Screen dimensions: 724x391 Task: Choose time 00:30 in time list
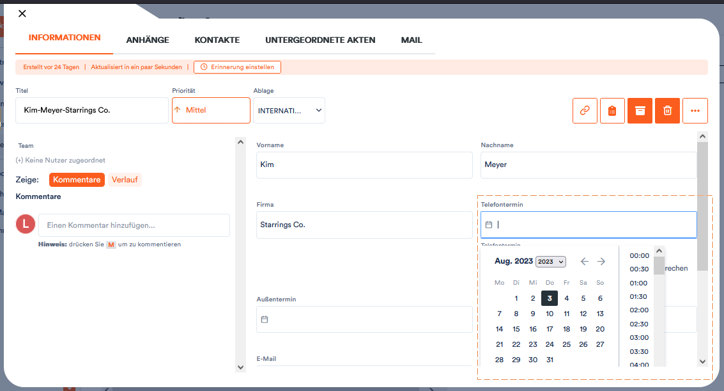pyautogui.click(x=639, y=269)
